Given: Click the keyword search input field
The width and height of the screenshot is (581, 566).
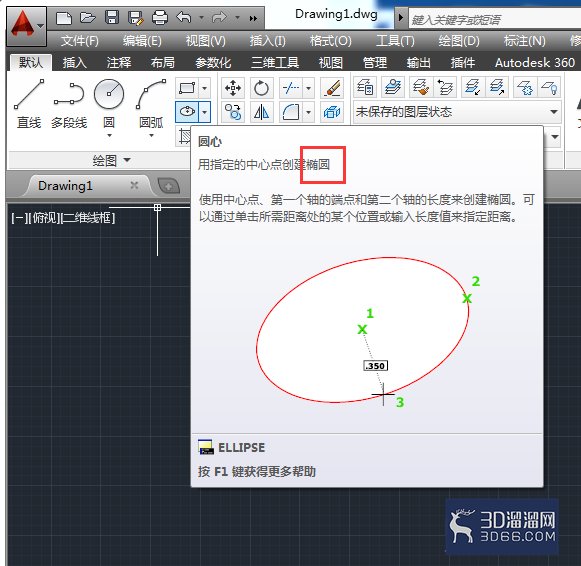Looking at the screenshot, I should [495, 19].
